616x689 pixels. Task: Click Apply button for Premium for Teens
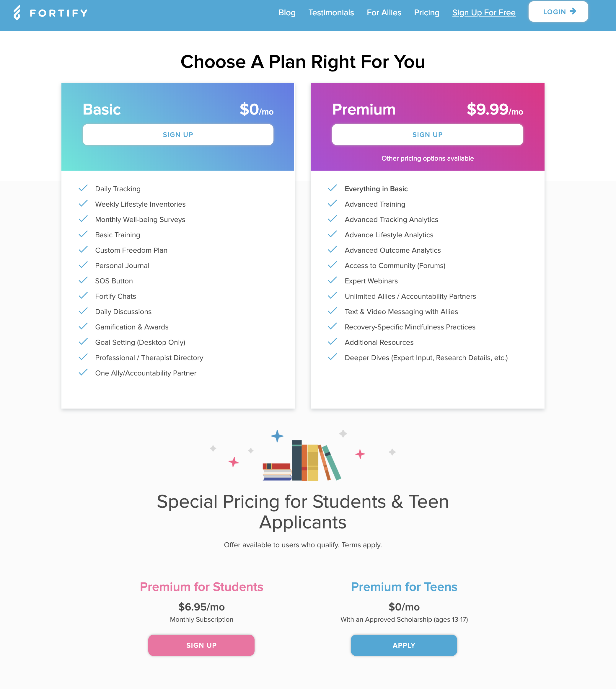(404, 645)
